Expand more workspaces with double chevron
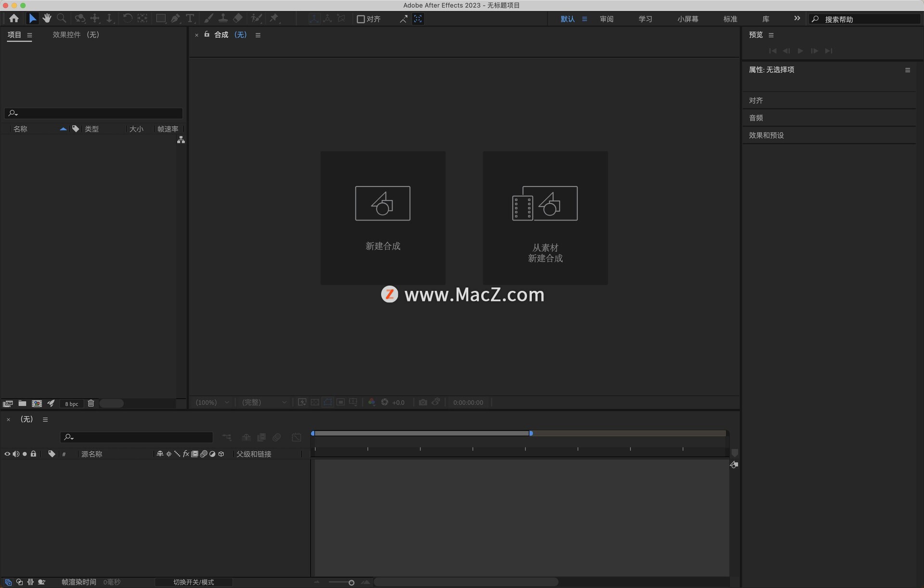 tap(797, 18)
